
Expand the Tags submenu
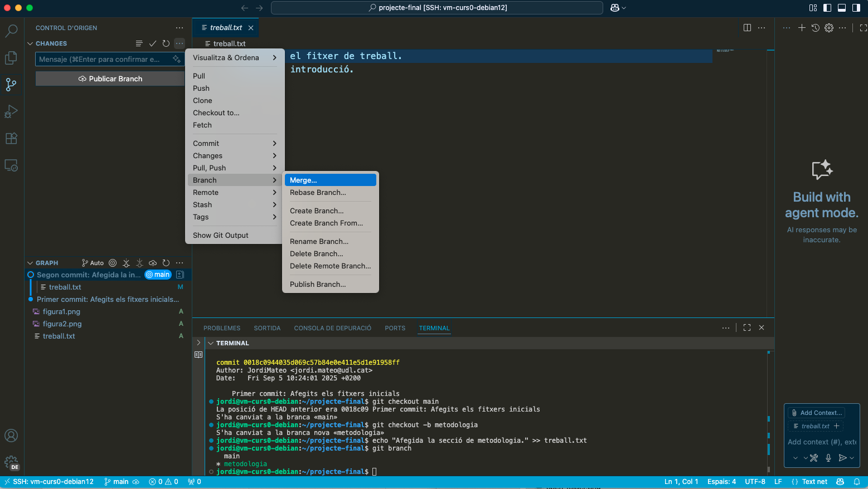pyautogui.click(x=235, y=217)
